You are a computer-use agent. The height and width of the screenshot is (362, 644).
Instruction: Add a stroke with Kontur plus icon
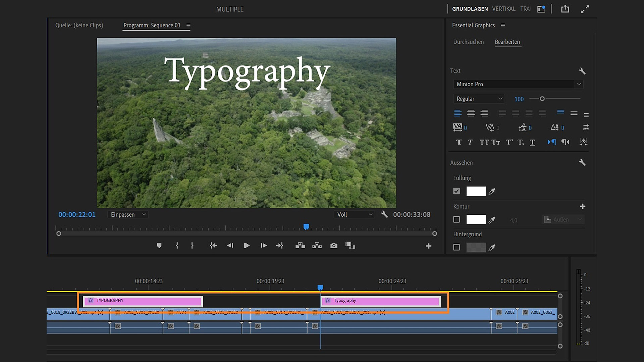pyautogui.click(x=583, y=206)
